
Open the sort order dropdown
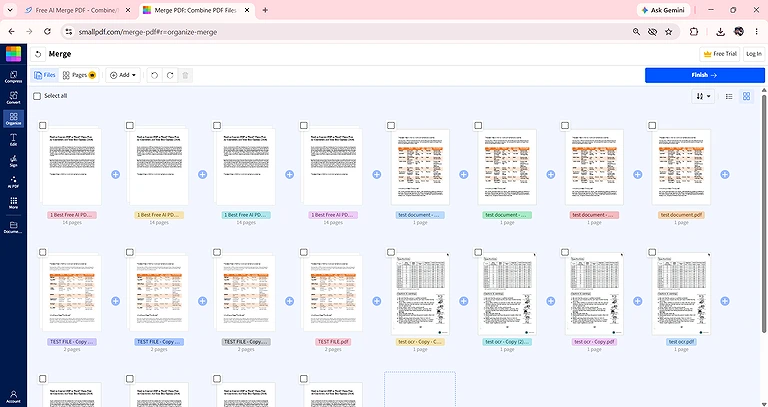click(x=703, y=96)
